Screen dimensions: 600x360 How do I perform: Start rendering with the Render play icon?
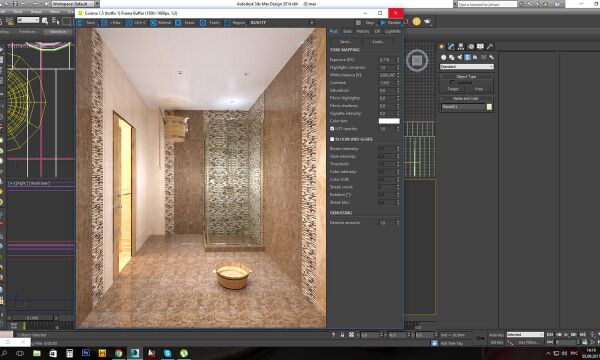pyautogui.click(x=383, y=23)
